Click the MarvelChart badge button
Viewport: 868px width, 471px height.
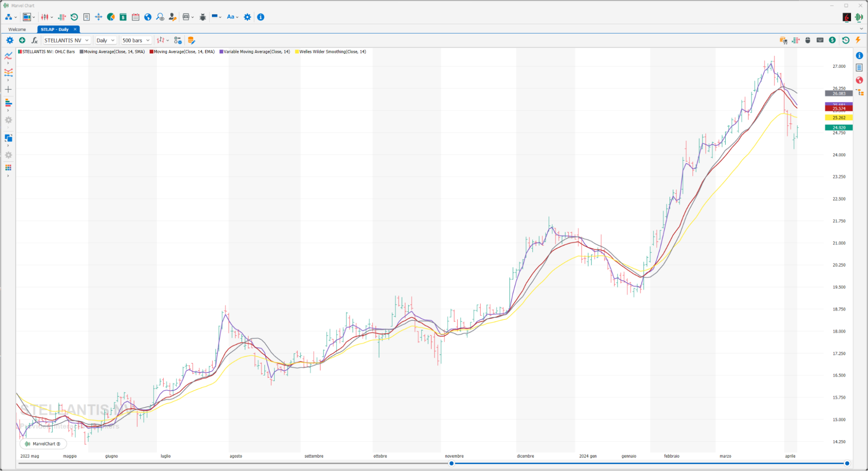pyautogui.click(x=43, y=444)
